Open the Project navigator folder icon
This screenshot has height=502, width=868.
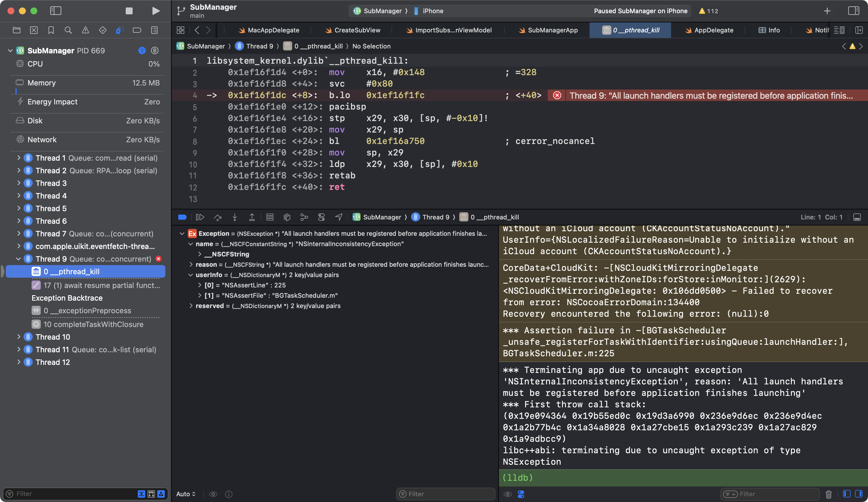17,30
